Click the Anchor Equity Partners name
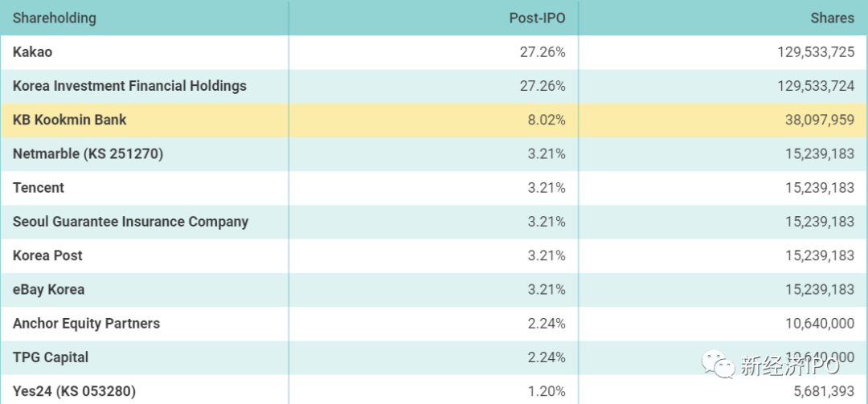The image size is (868, 404). 86,324
